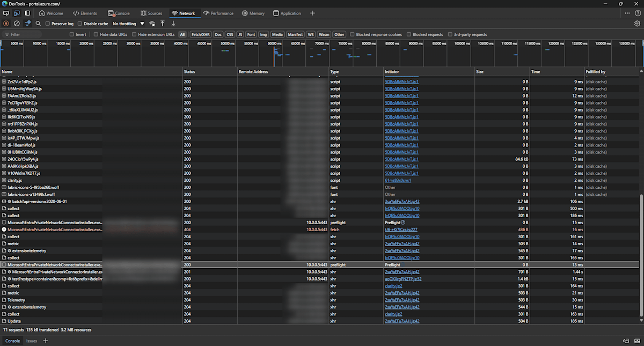Check Hide data URLs
This screenshot has height=346, width=644.
pos(96,34)
